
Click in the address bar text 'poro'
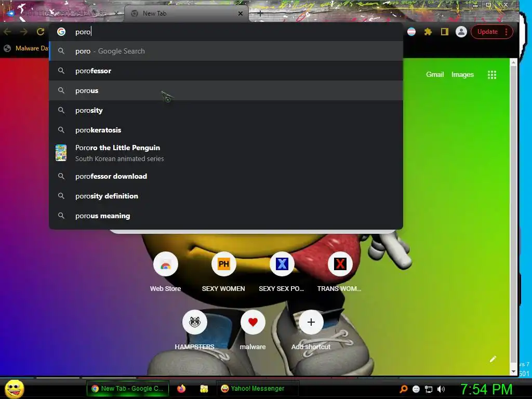tap(83, 32)
